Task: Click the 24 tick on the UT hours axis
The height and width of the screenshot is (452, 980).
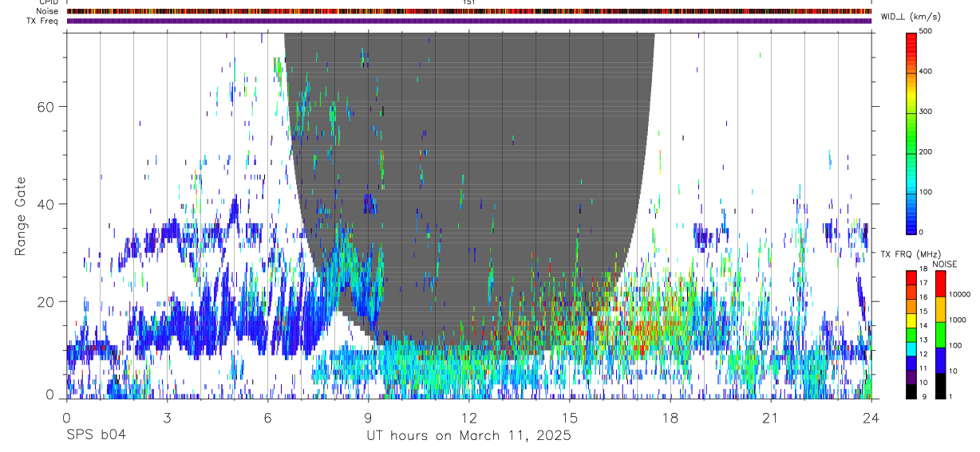Action: [871, 417]
